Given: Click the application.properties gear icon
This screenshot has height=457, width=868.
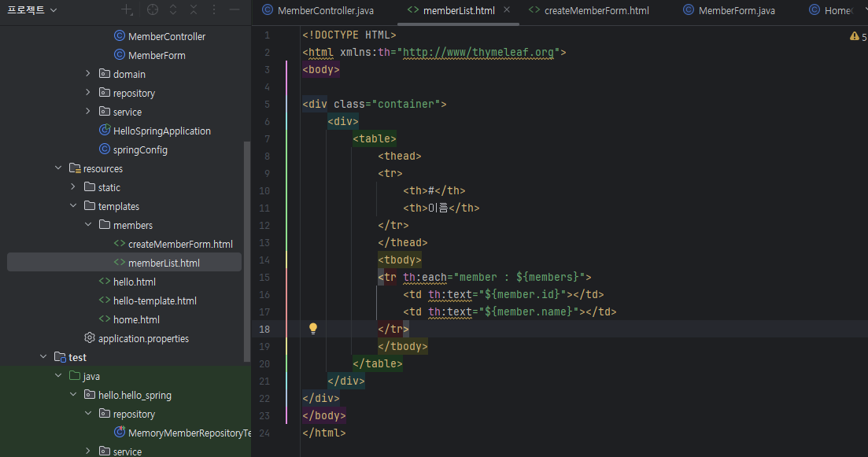Looking at the screenshot, I should (89, 337).
